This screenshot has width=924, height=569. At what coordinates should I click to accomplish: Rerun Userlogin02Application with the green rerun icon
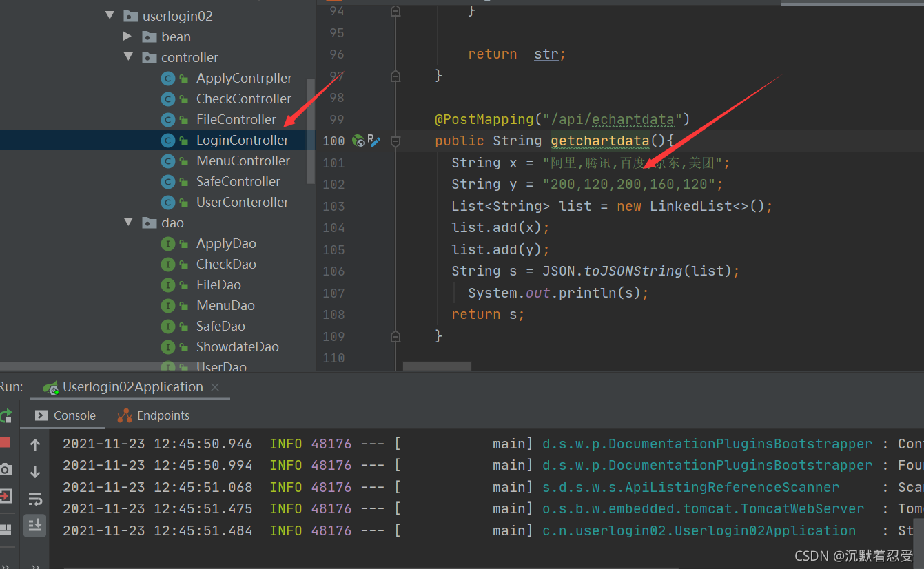pyautogui.click(x=6, y=415)
